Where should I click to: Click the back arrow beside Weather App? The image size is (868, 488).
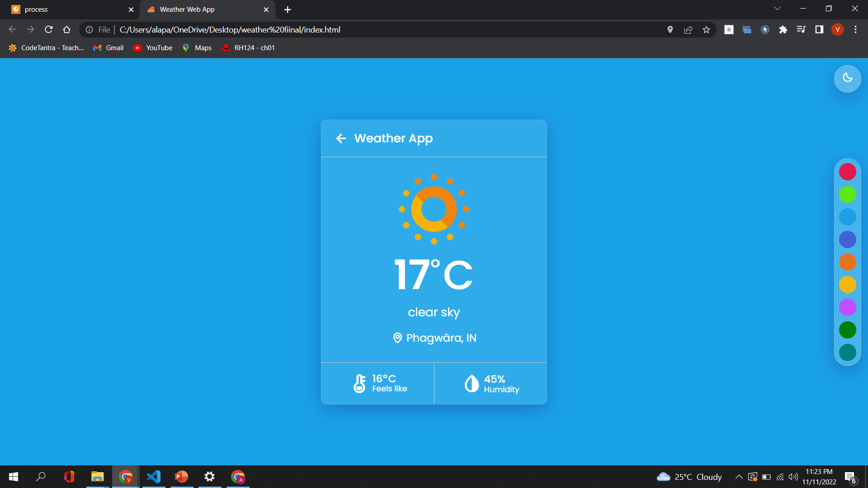(x=341, y=138)
